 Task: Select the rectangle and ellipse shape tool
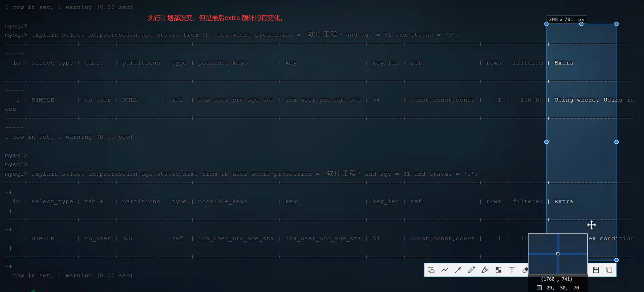431,270
